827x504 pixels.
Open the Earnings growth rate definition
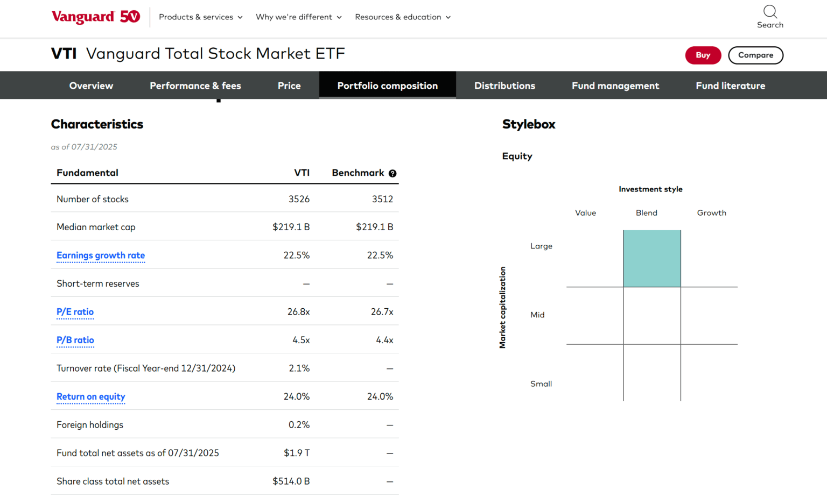(x=100, y=255)
